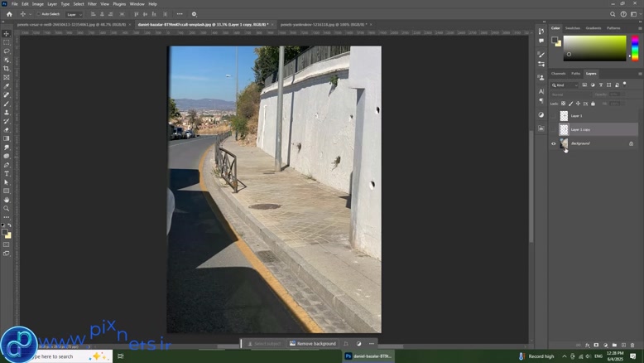Select the Hand tool
This screenshot has height=363, width=644.
pos(7,200)
